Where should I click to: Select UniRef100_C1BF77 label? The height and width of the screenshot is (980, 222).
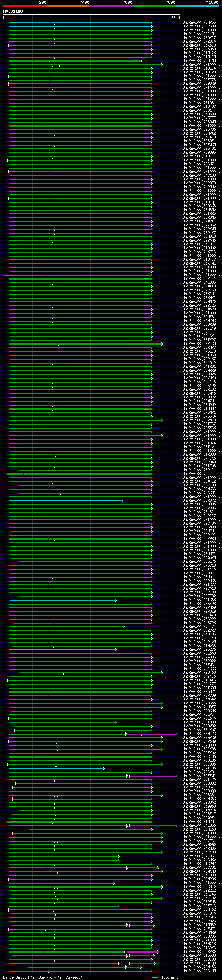click(199, 156)
